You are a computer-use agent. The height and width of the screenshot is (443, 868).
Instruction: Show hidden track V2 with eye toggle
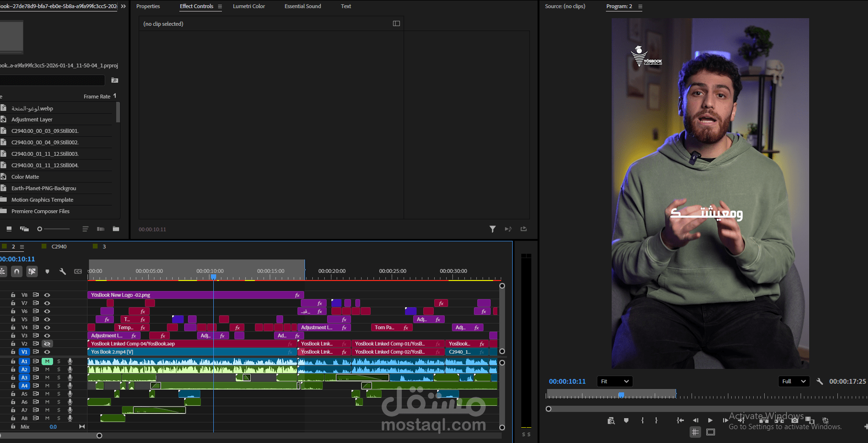pos(47,344)
